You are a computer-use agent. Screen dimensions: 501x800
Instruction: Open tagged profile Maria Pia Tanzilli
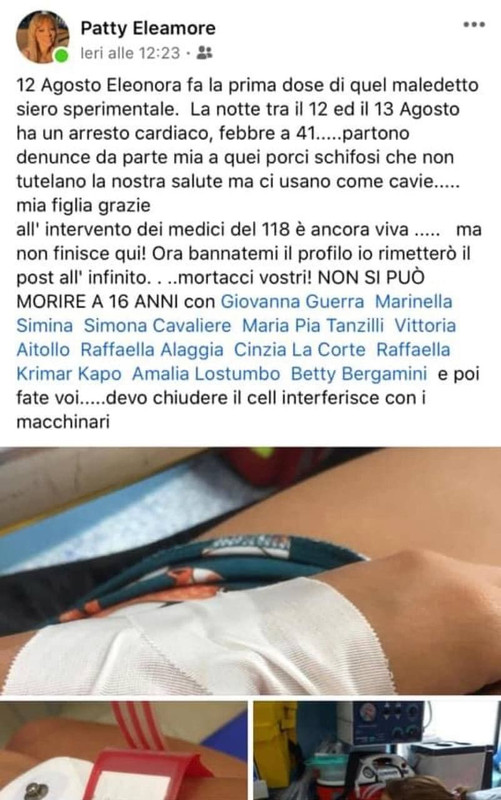tap(313, 326)
